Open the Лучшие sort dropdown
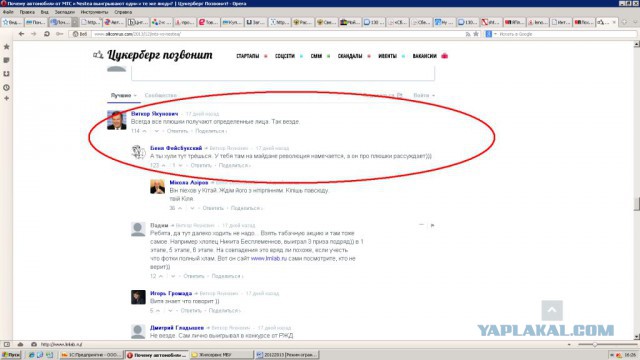The image size is (640, 360). point(124,96)
